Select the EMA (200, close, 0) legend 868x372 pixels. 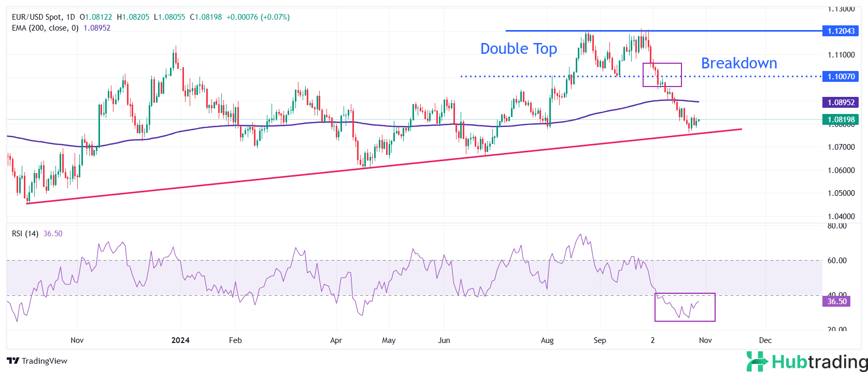(x=45, y=28)
